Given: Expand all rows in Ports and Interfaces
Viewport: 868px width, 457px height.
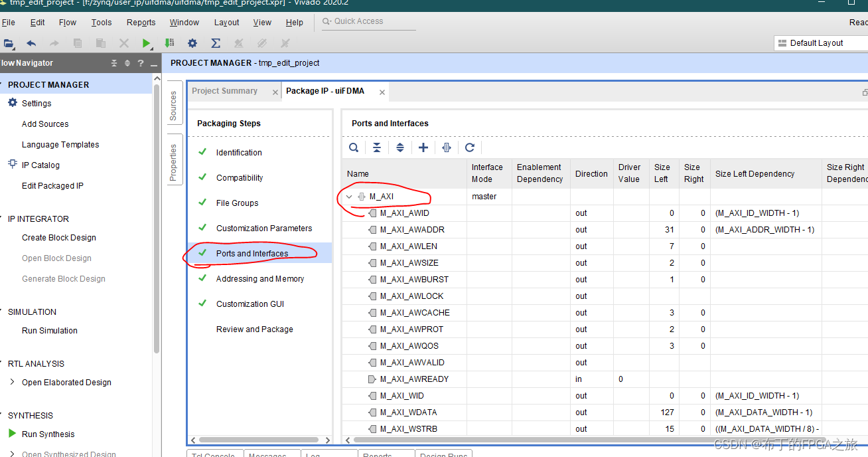Looking at the screenshot, I should pyautogui.click(x=400, y=147).
